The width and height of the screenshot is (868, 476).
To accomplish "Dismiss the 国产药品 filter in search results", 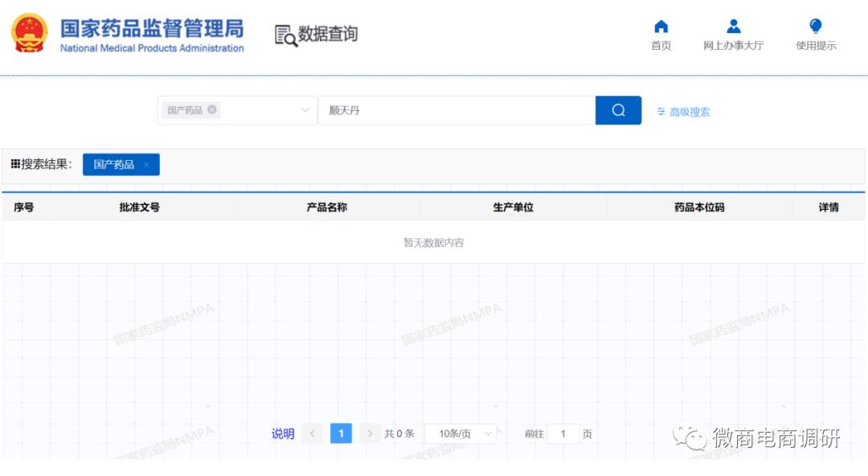I will tap(147, 164).
